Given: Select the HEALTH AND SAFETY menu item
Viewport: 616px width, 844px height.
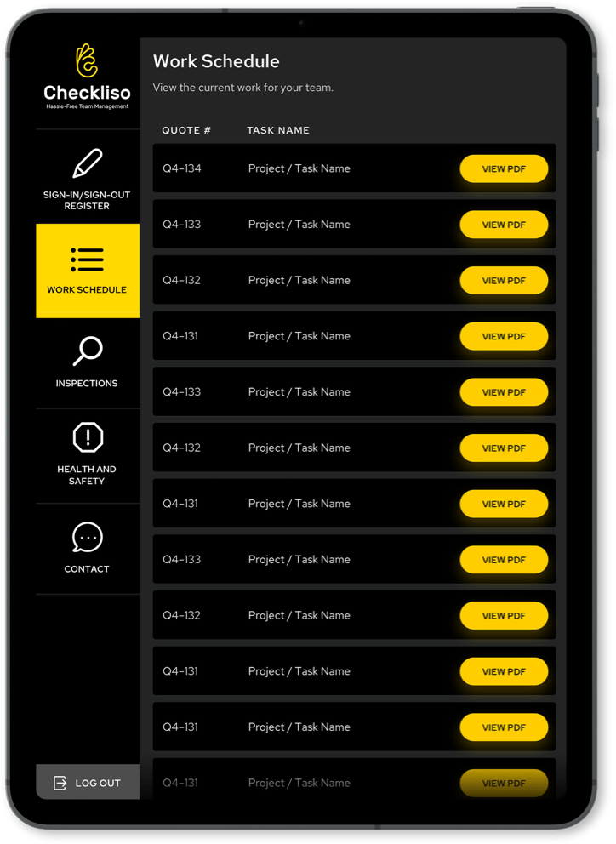Looking at the screenshot, I should pyautogui.click(x=88, y=456).
